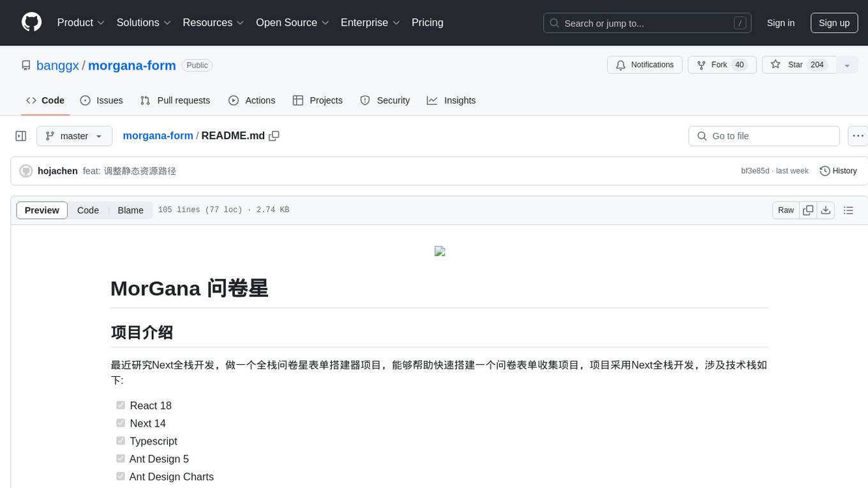The height and width of the screenshot is (488, 868).
Task: Open commit bf3e85d
Action: pyautogui.click(x=755, y=171)
